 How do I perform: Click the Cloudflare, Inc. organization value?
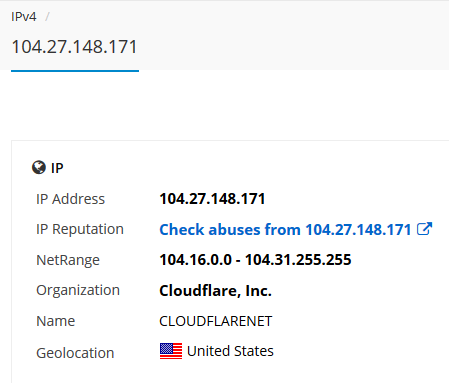click(216, 291)
